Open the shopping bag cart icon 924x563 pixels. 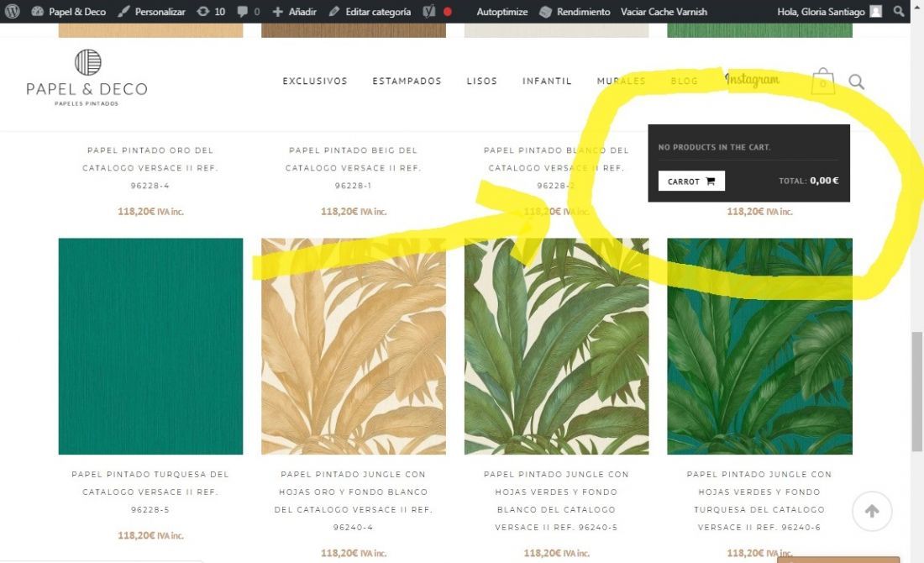tap(822, 81)
